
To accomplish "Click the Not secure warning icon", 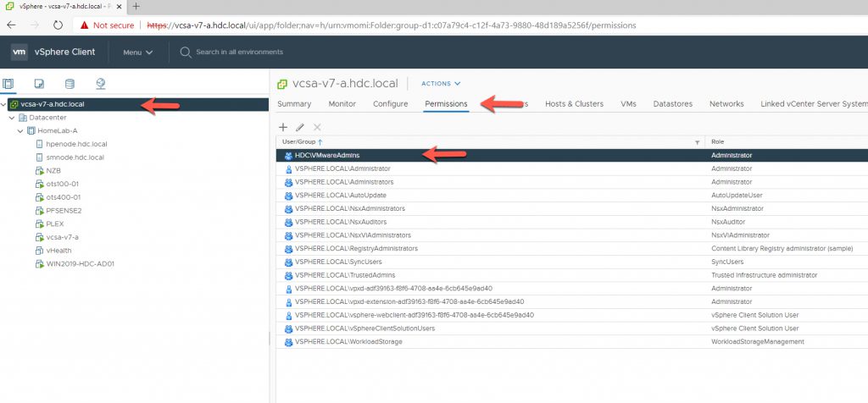I will click(x=84, y=25).
